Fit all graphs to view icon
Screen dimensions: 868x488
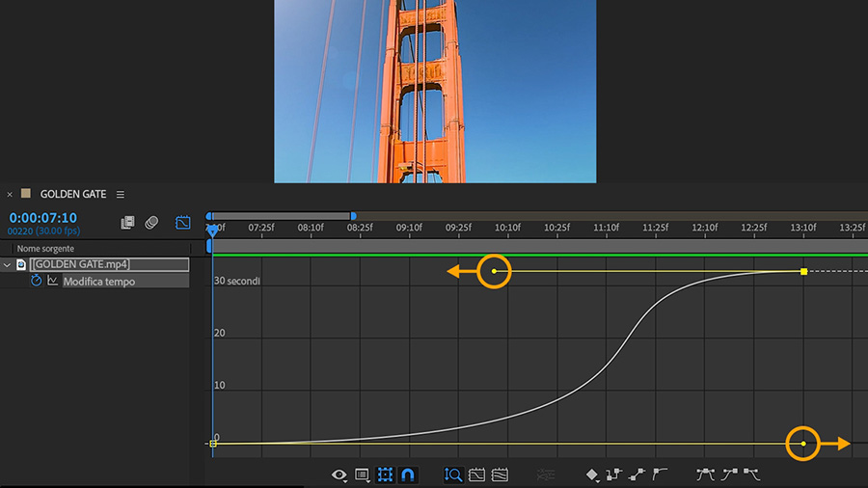coord(500,474)
